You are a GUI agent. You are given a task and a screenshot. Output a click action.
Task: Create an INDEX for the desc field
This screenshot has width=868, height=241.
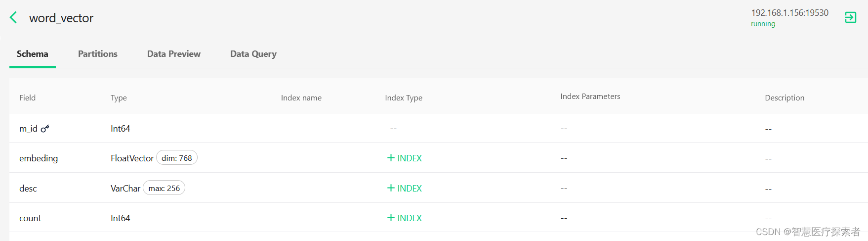(x=405, y=188)
